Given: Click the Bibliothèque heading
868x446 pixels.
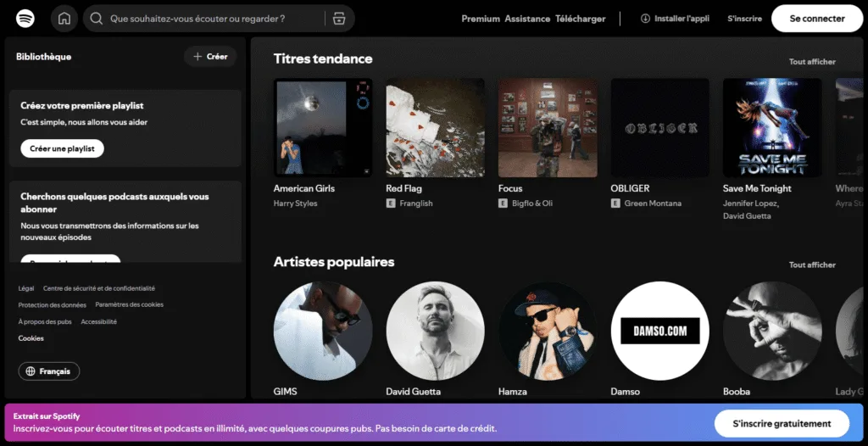Looking at the screenshot, I should point(44,57).
